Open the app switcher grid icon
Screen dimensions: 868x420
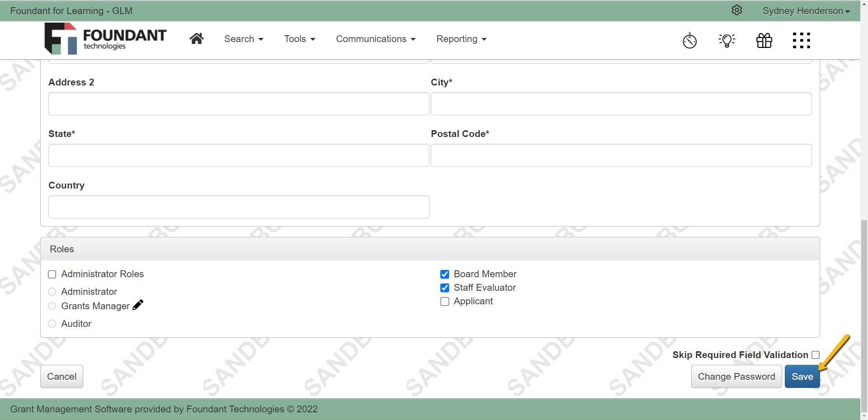(x=801, y=40)
